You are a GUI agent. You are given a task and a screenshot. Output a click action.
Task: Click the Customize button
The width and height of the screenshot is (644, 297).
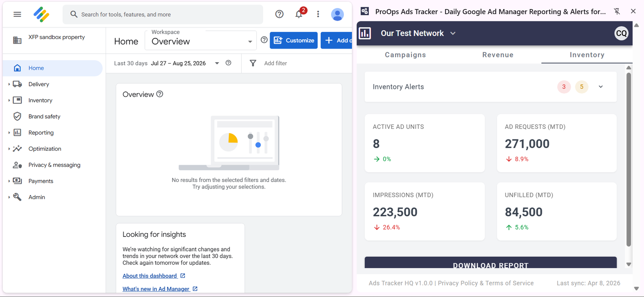(x=294, y=40)
